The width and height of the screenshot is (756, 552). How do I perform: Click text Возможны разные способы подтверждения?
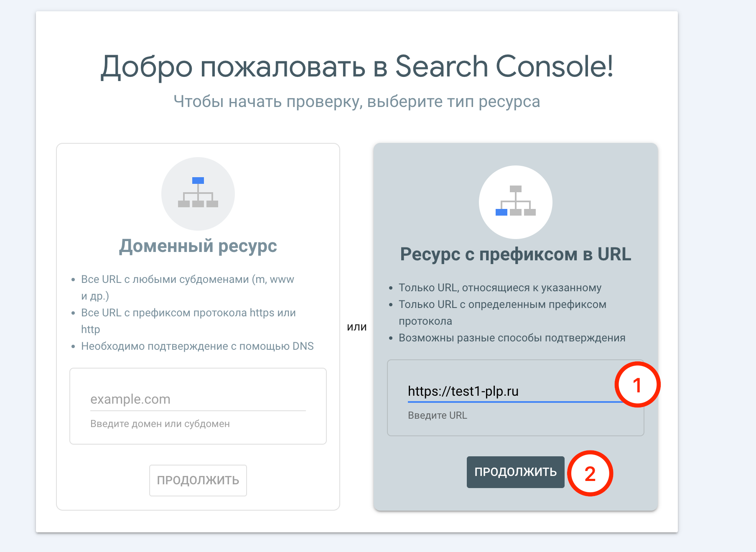[512, 338]
